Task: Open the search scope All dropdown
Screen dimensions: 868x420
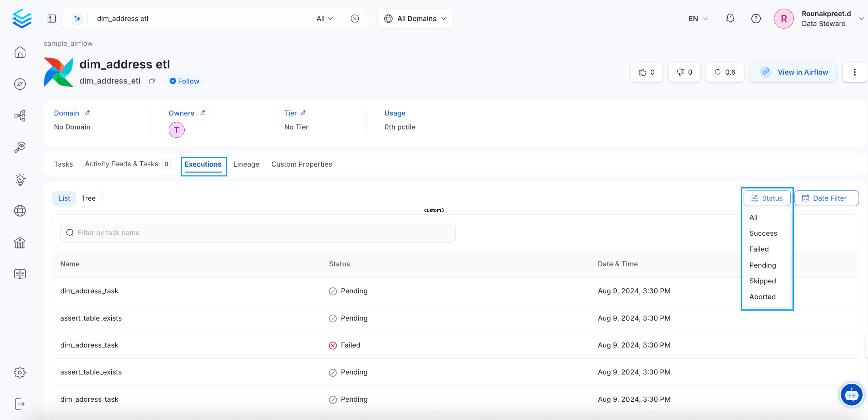Action: pos(324,18)
